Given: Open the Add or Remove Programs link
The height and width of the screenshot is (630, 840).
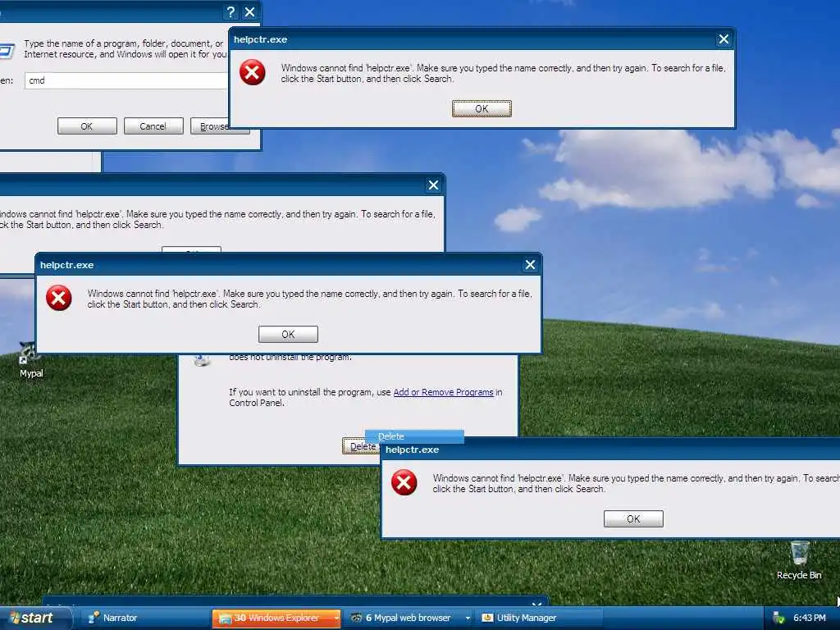Looking at the screenshot, I should (x=443, y=392).
